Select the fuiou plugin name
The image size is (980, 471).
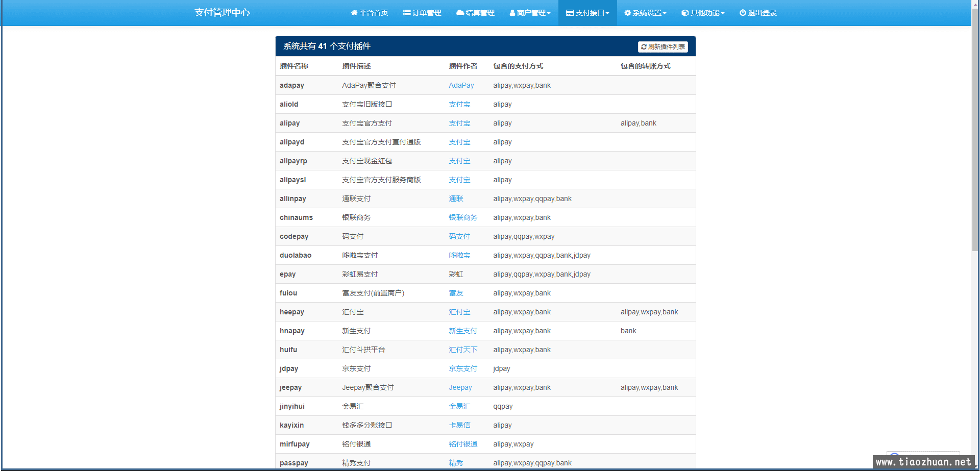pyautogui.click(x=288, y=293)
